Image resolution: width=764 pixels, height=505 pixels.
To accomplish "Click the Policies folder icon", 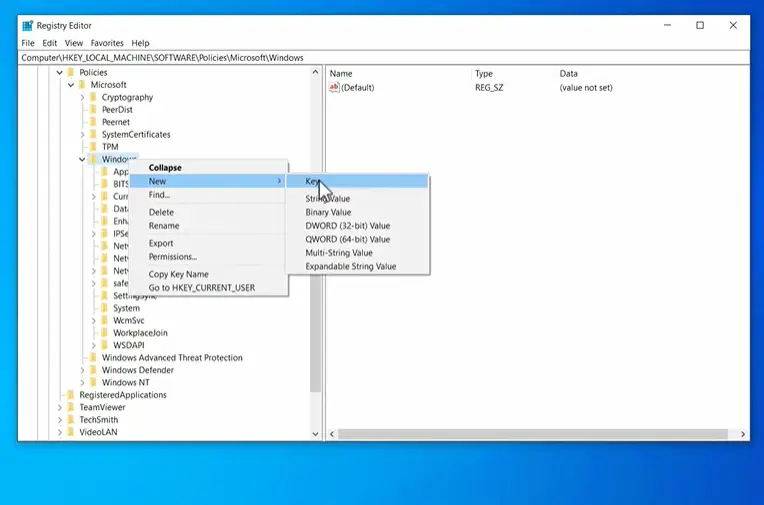I will (x=71, y=72).
